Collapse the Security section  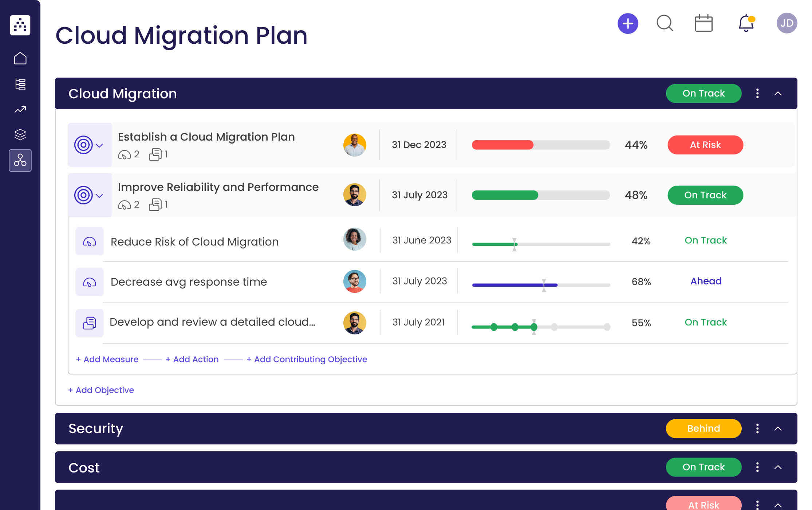779,428
